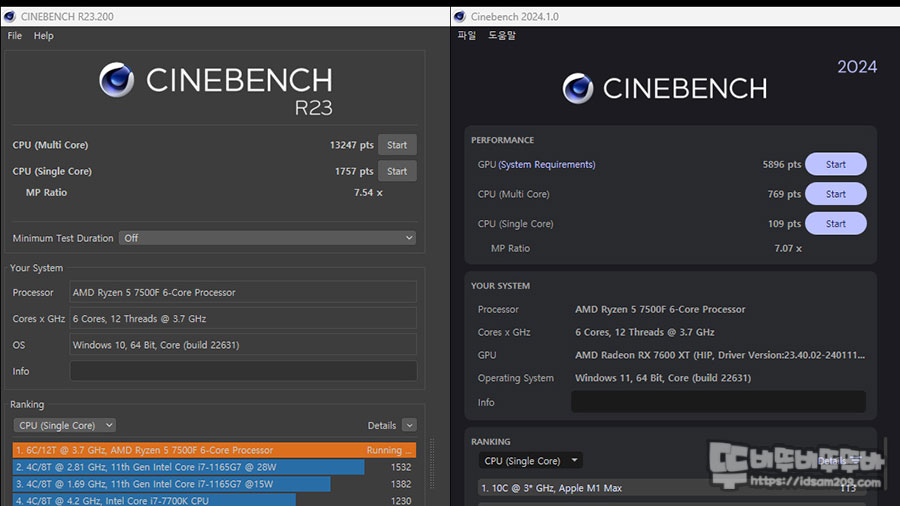
Task: Open the 파일 menu in Cinebench 2024
Action: (467, 36)
